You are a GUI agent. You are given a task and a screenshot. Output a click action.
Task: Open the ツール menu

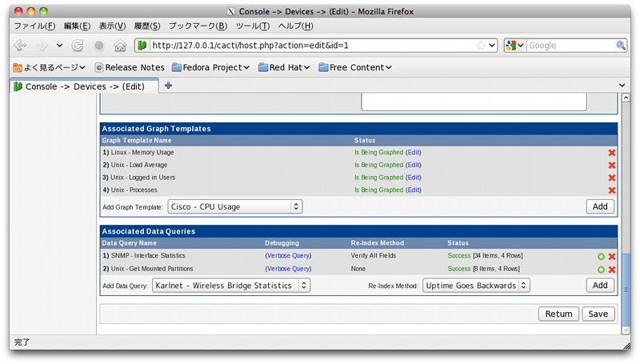click(x=252, y=26)
